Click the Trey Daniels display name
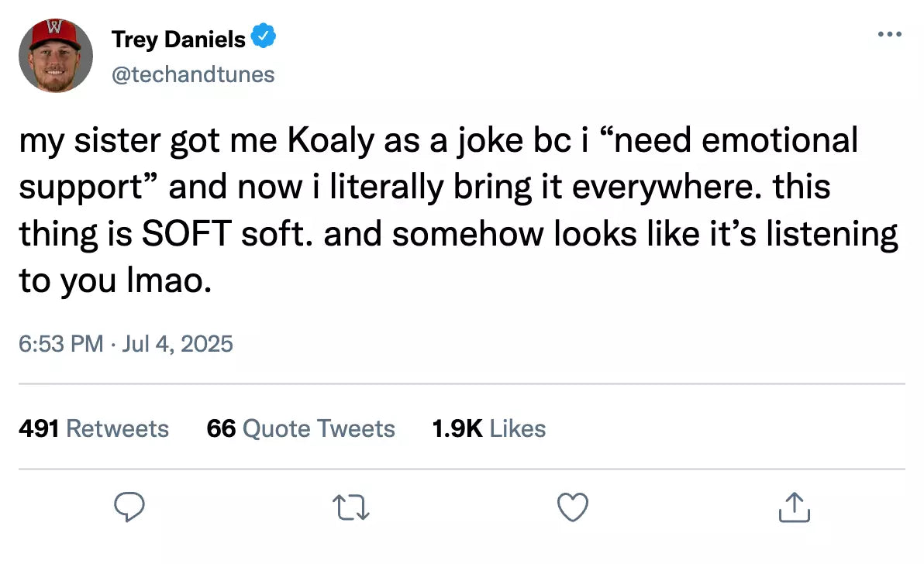 pyautogui.click(x=178, y=38)
